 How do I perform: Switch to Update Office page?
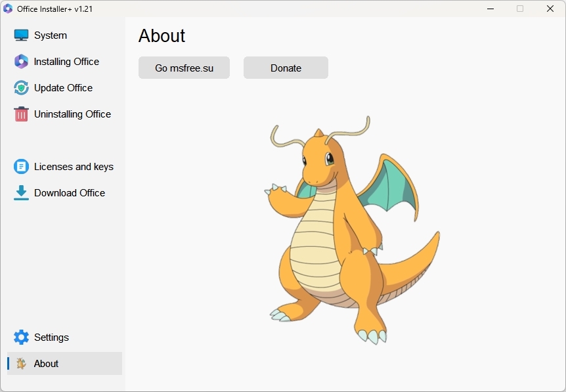[x=63, y=88]
